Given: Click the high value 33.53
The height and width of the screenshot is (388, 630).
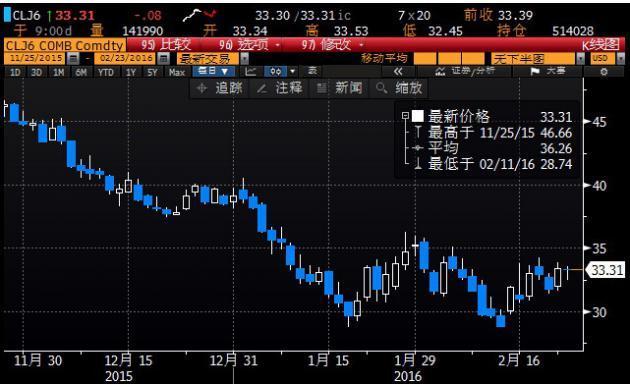Looking at the screenshot, I should tap(351, 31).
